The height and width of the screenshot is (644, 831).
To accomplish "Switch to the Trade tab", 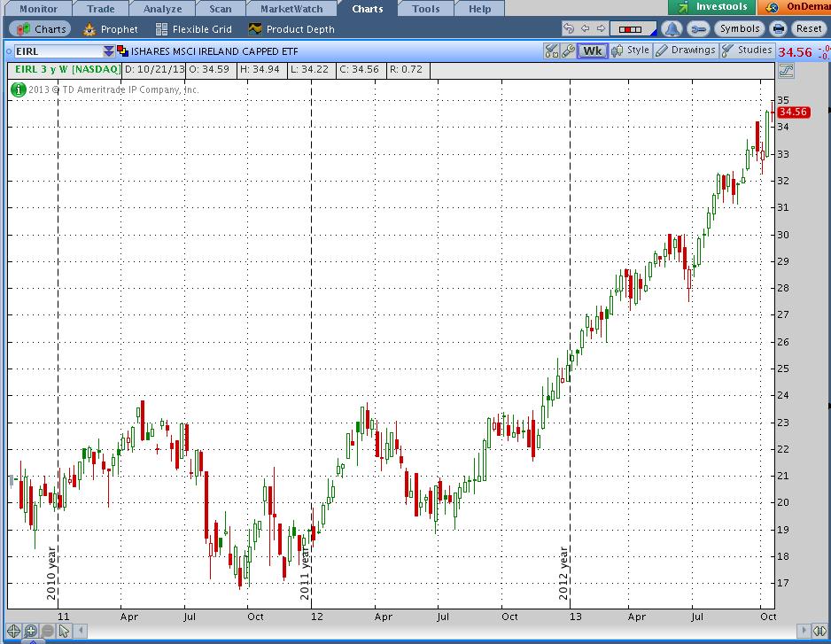I will pos(101,9).
